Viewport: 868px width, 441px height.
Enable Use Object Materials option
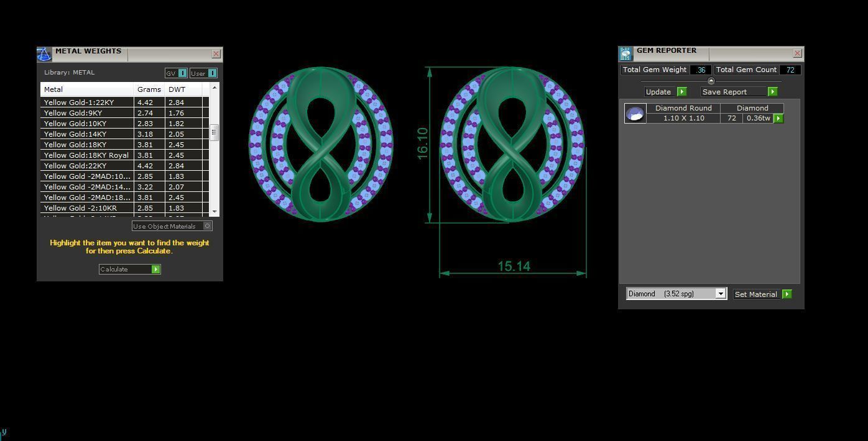(172, 226)
